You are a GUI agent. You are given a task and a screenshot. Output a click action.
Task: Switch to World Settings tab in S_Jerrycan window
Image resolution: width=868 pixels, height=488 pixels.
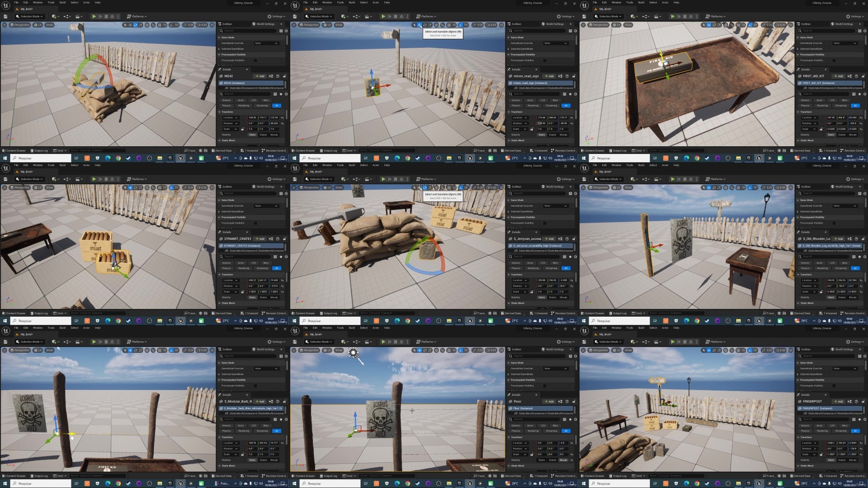[x=554, y=187]
